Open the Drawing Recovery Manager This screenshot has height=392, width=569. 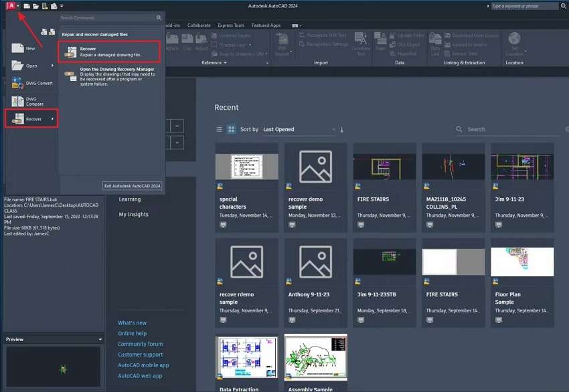click(x=110, y=76)
